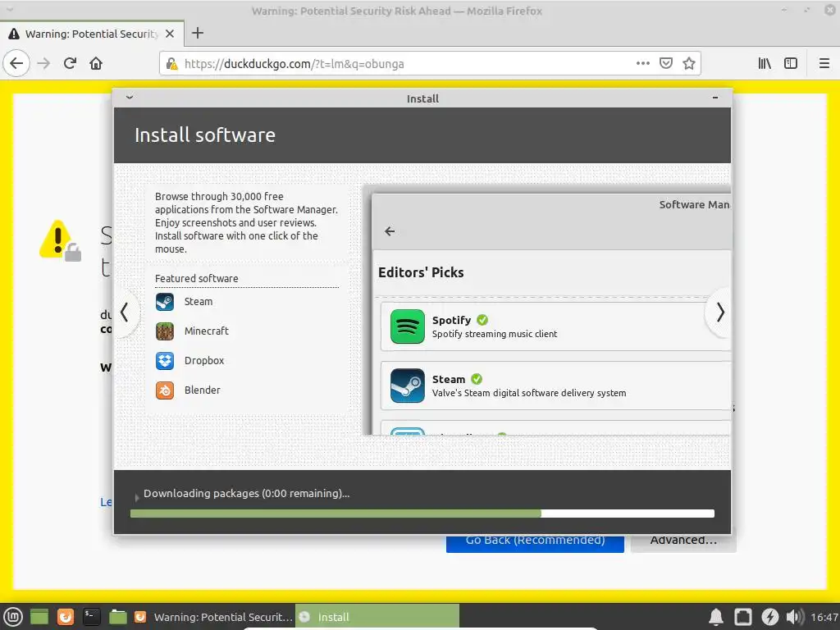Click the Editors' Picks heading
This screenshot has height=630, width=840.
click(421, 272)
